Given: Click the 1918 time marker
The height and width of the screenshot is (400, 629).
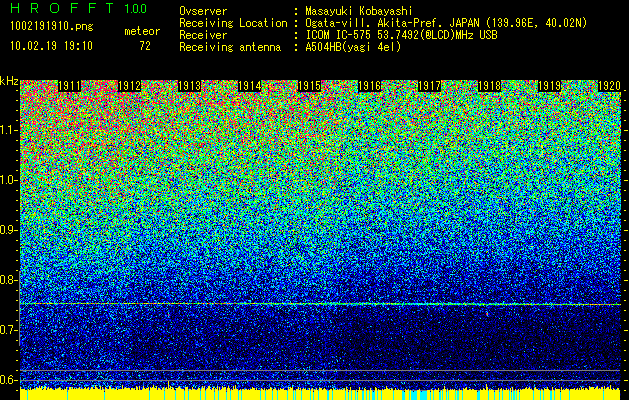Looking at the screenshot, I should click(x=489, y=86).
